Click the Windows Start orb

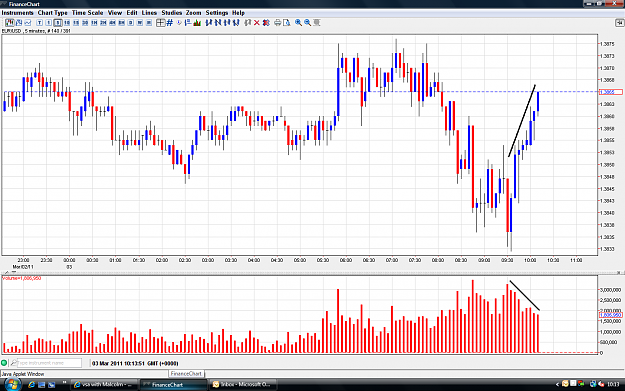(x=12, y=385)
